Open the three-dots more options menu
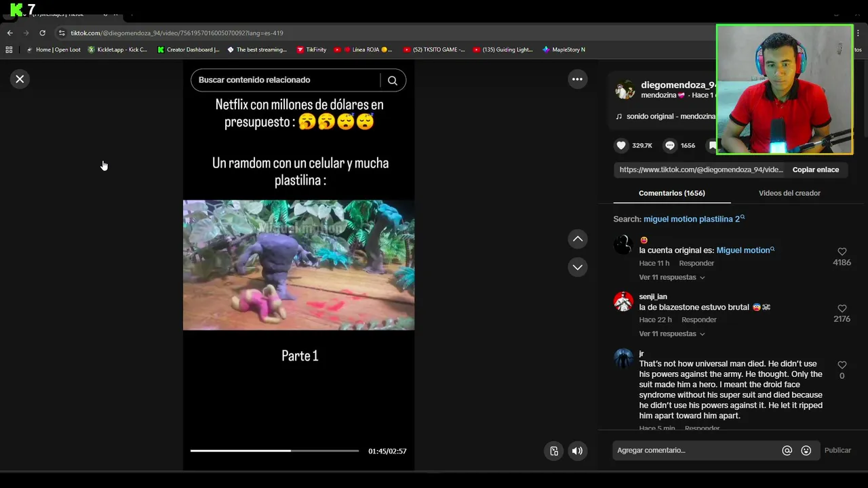Screen dimensions: 868x488 coord(577,79)
